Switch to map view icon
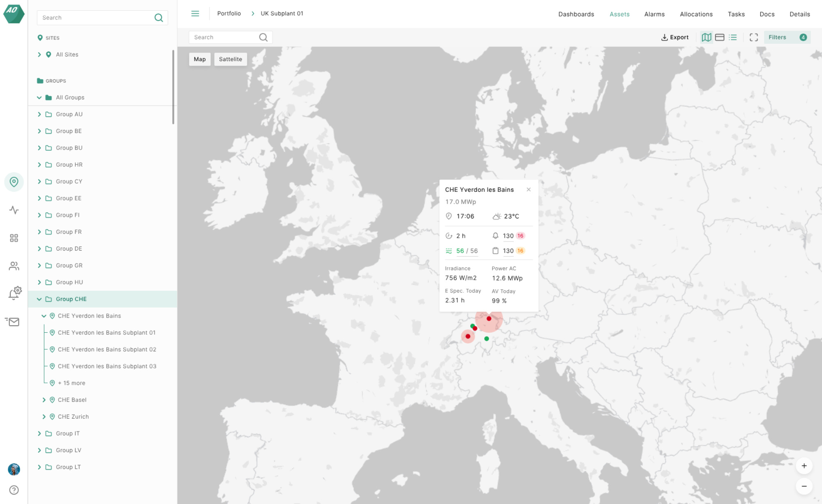 click(707, 37)
